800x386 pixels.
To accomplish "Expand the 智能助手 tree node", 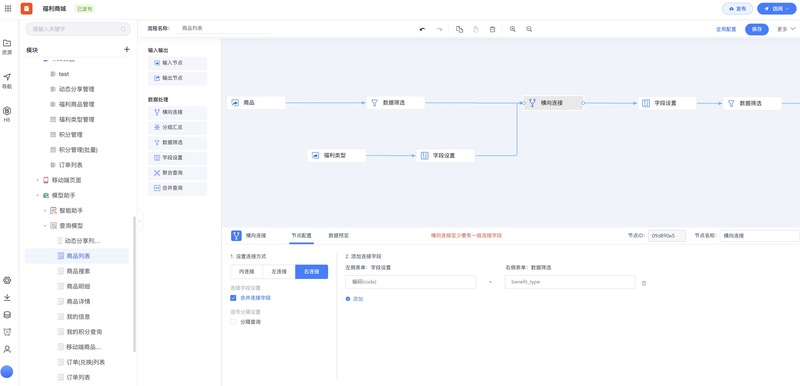I will click(45, 211).
